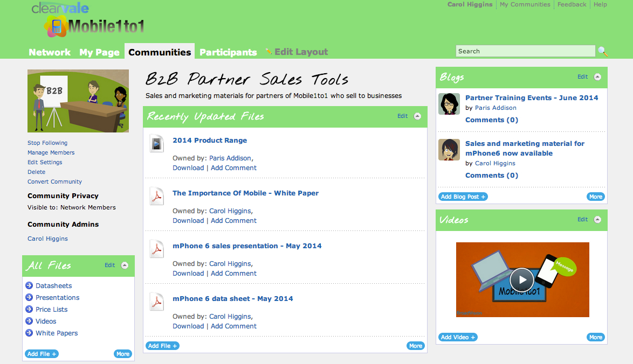Click the search magnifier icon
The image size is (633, 364).
(603, 51)
